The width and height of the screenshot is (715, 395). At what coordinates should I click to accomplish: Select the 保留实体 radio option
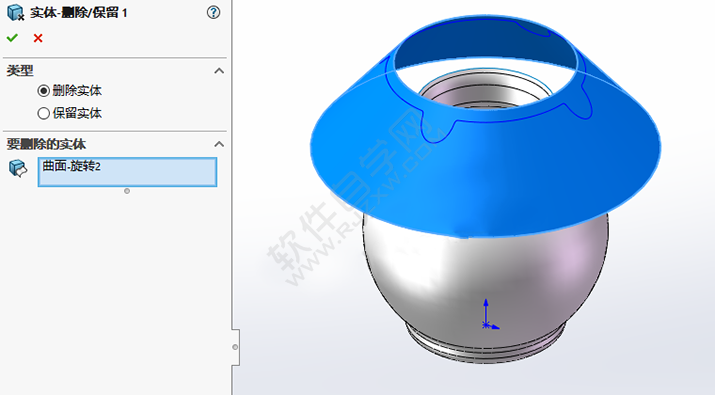[x=43, y=113]
